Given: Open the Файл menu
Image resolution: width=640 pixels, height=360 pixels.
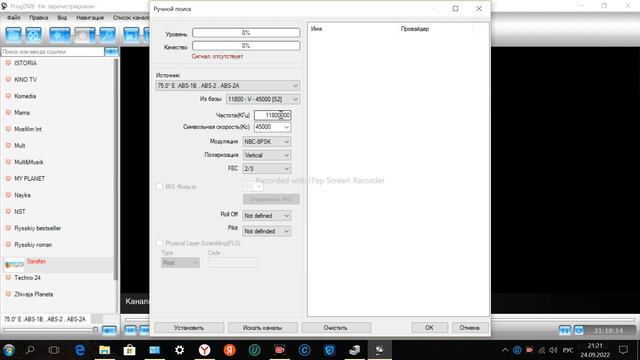Looking at the screenshot, I should click(13, 18).
